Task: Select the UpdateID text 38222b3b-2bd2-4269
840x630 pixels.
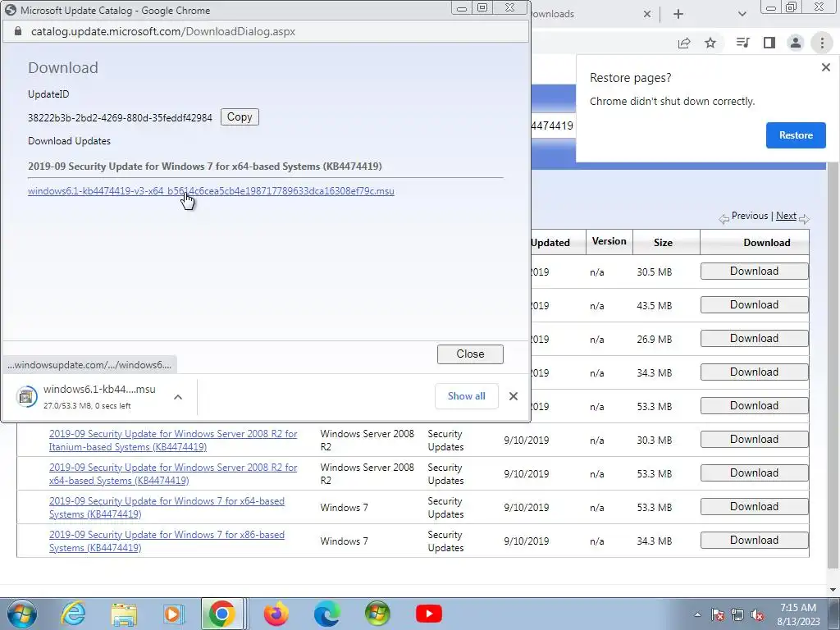Action: point(120,118)
